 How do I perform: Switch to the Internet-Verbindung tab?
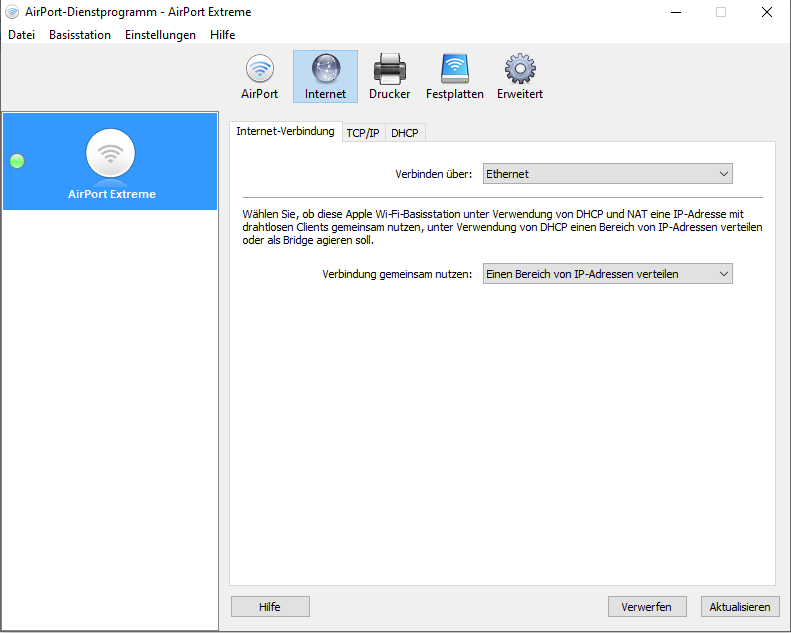286,132
